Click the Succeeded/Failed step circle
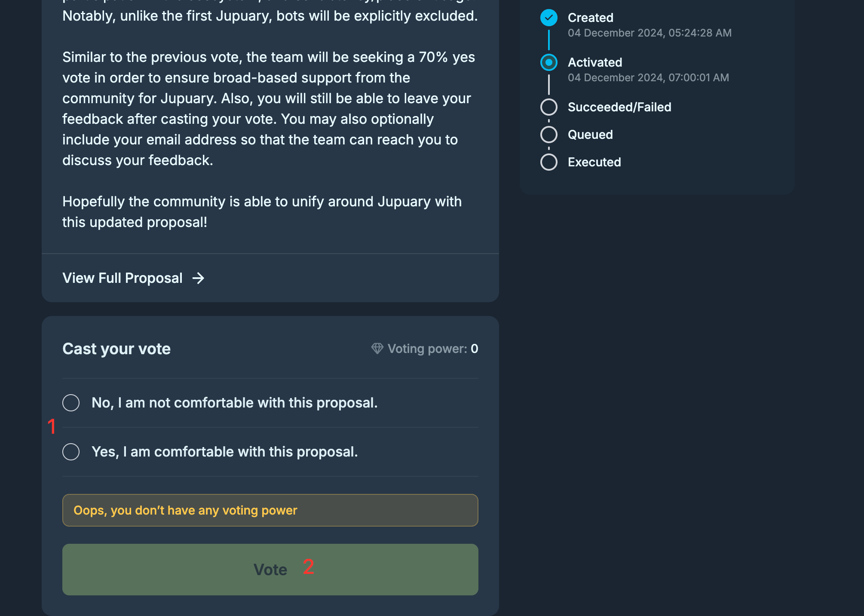Viewport: 864px width, 616px height. (x=548, y=107)
